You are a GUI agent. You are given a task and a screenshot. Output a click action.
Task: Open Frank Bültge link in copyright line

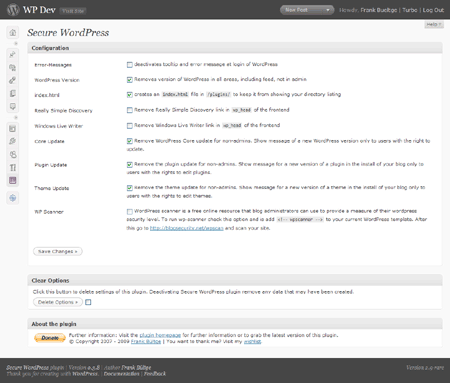[x=146, y=342]
